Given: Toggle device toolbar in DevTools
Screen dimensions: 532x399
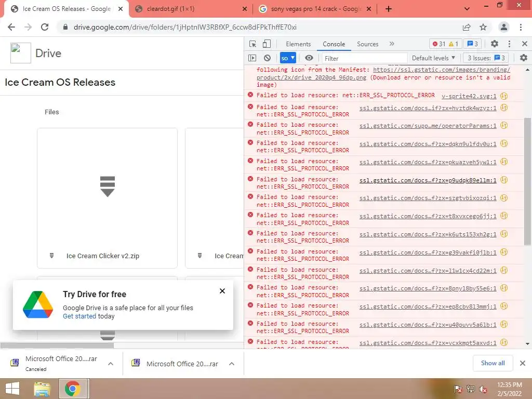Looking at the screenshot, I should pos(267,44).
